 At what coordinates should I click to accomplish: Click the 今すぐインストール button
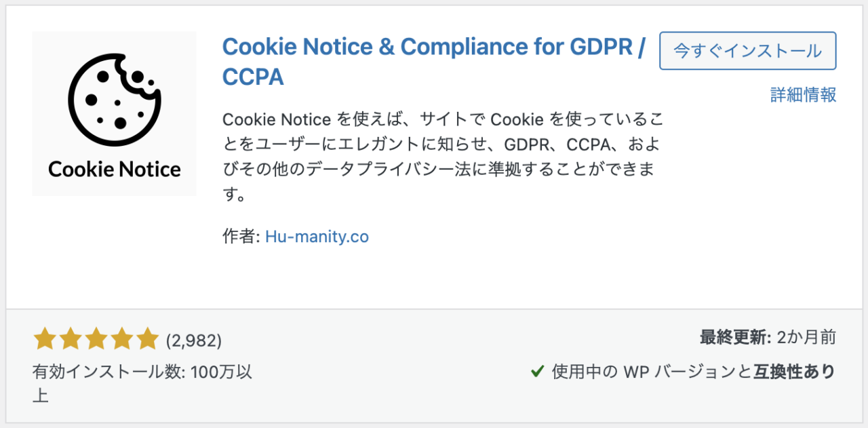click(x=748, y=51)
